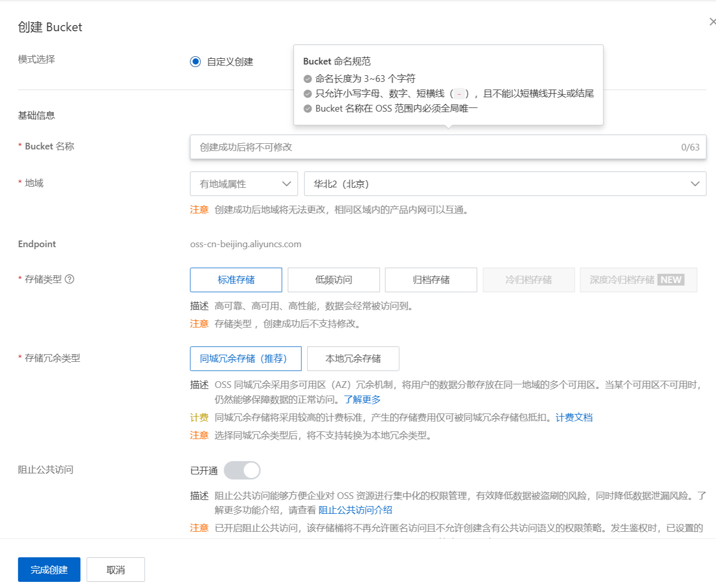Toggle off the 阻止公共访问 switch
The image size is (716, 588).
click(x=243, y=470)
